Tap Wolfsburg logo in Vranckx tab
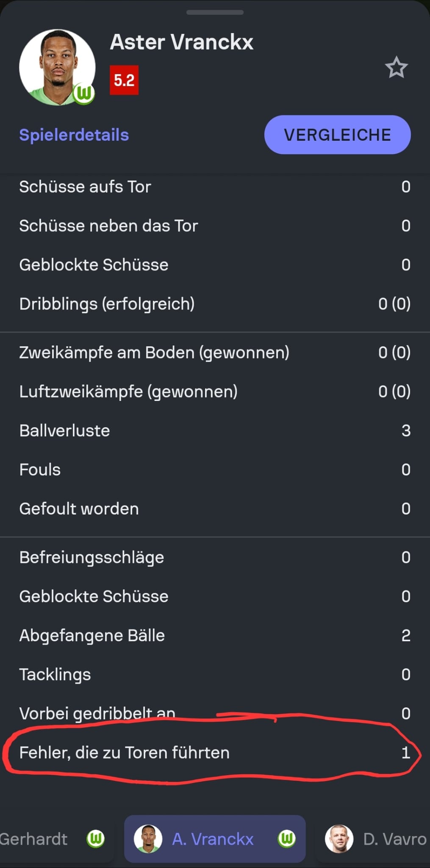The image size is (430, 868). pyautogui.click(x=287, y=838)
